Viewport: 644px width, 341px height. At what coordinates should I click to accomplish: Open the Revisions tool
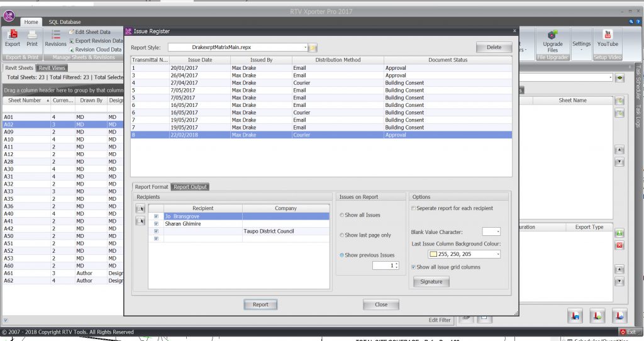click(55, 37)
